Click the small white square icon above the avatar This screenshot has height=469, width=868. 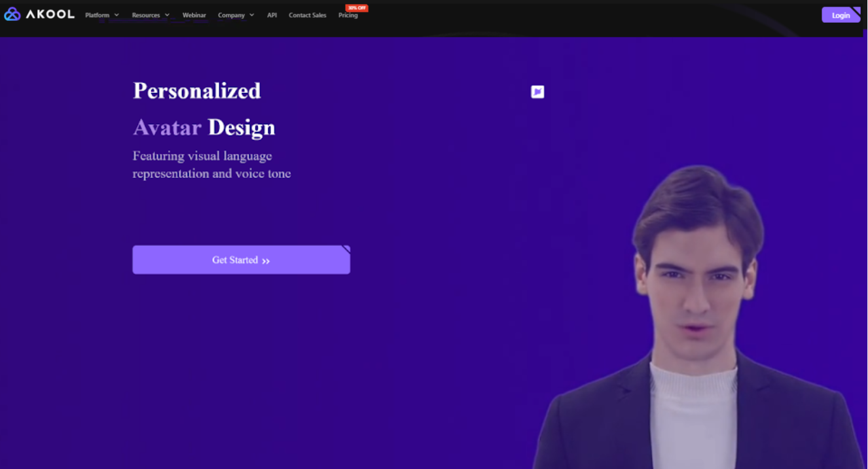(537, 92)
